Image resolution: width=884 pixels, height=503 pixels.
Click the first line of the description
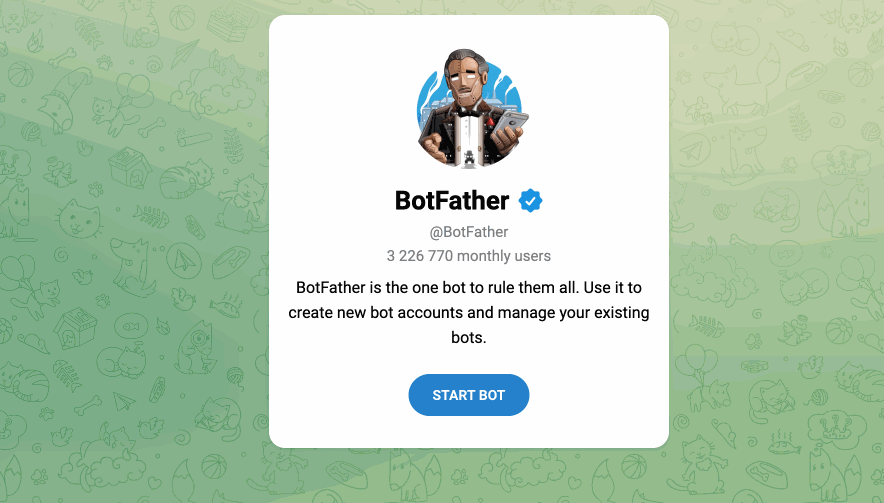click(468, 288)
